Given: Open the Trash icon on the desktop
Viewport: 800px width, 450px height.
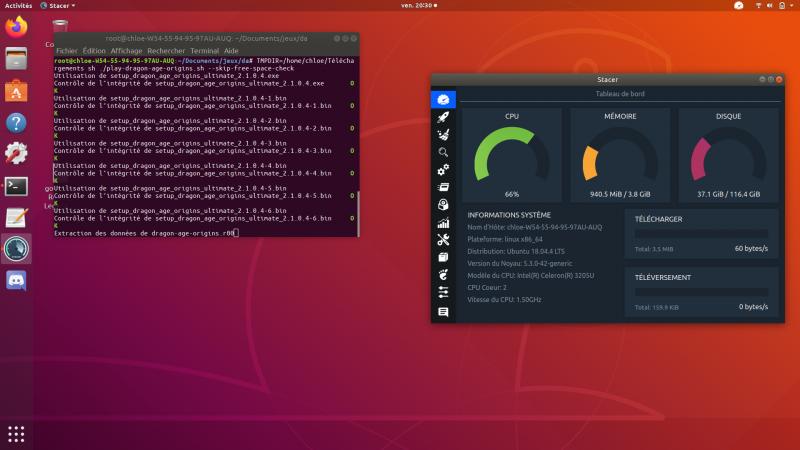Looking at the screenshot, I should click(60, 27).
